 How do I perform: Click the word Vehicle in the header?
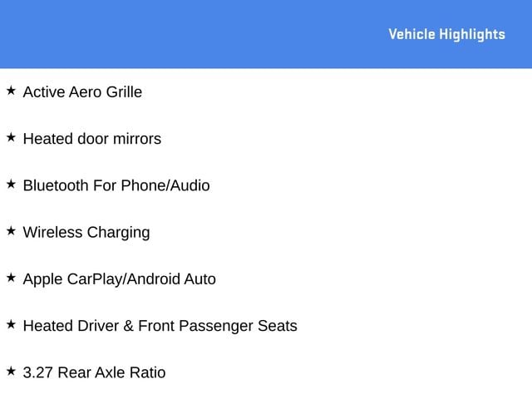411,34
